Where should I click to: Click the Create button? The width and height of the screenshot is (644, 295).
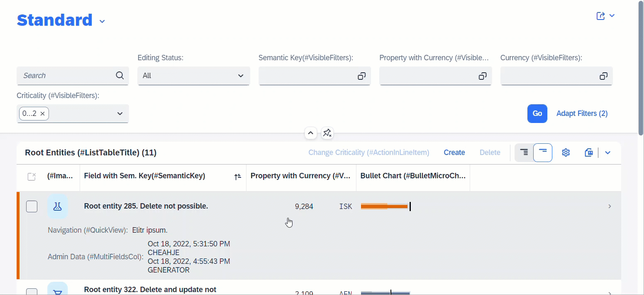coord(454,152)
